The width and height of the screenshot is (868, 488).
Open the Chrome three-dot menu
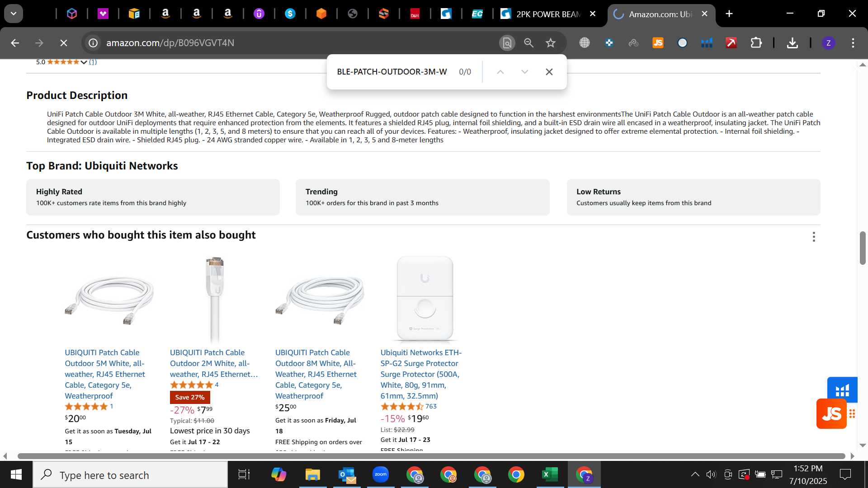click(853, 43)
